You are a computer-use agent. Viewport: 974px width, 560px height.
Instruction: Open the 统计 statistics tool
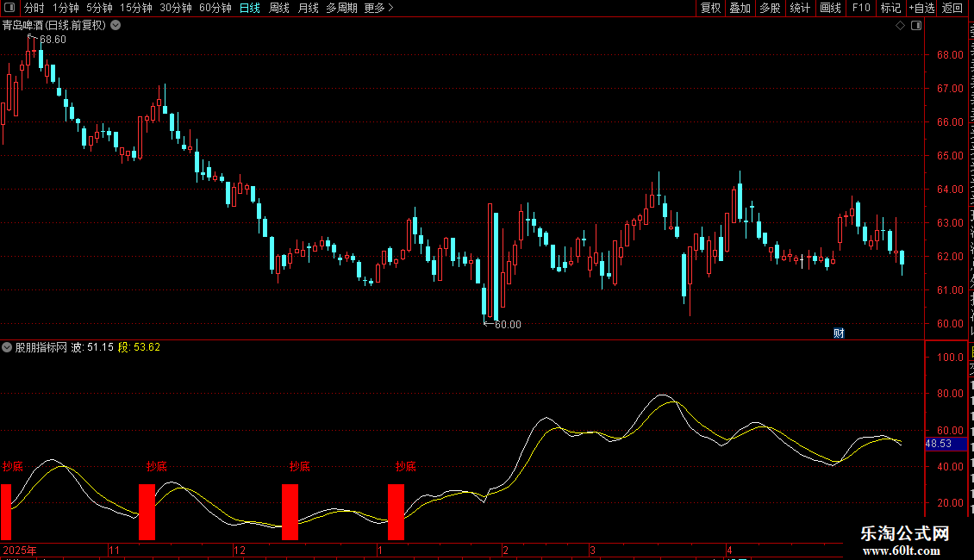click(799, 8)
